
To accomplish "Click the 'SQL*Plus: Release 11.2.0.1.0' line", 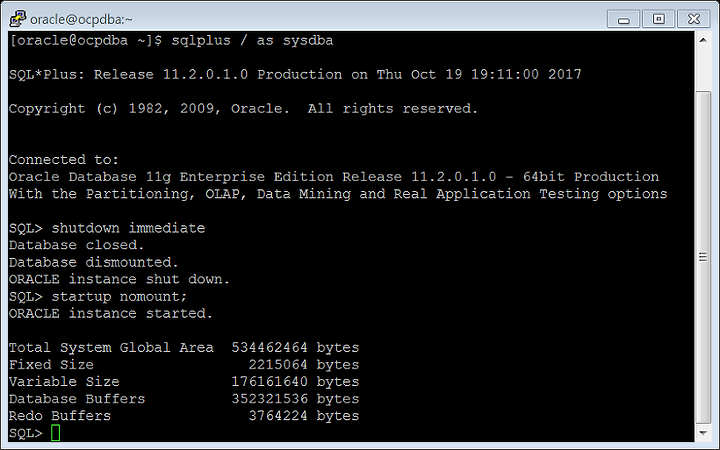I will tap(295, 74).
